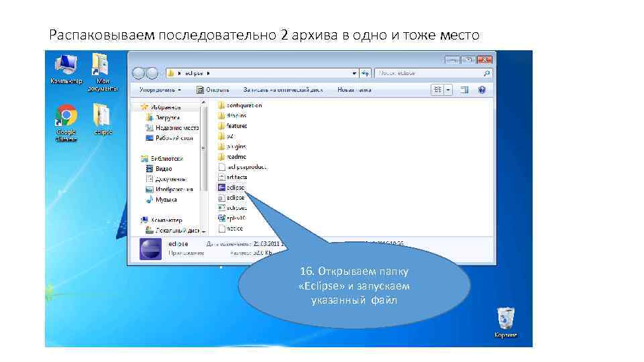Select the artifacts file
644x362 pixels.
[x=233, y=177]
